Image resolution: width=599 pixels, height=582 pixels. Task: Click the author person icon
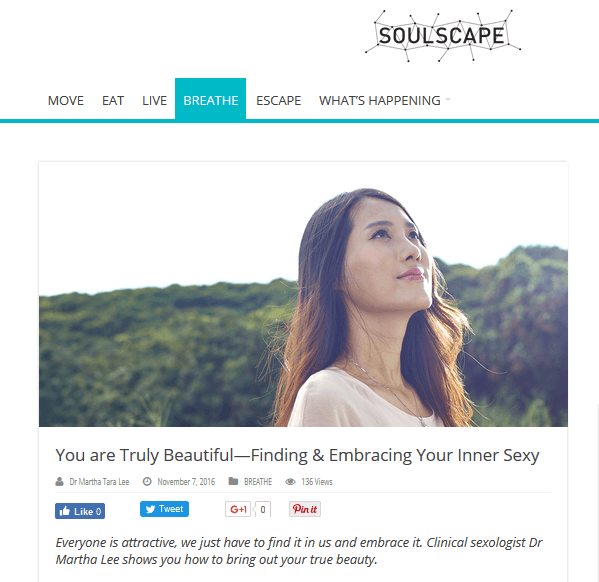59,481
